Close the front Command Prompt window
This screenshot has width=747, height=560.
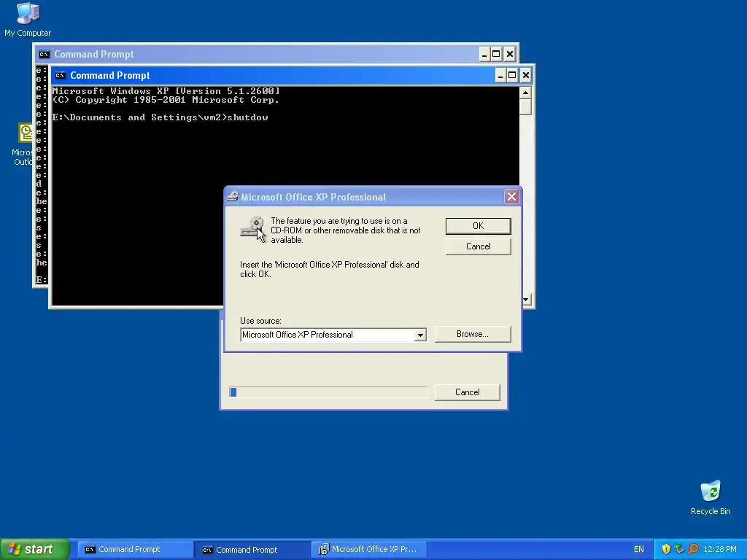[525, 75]
